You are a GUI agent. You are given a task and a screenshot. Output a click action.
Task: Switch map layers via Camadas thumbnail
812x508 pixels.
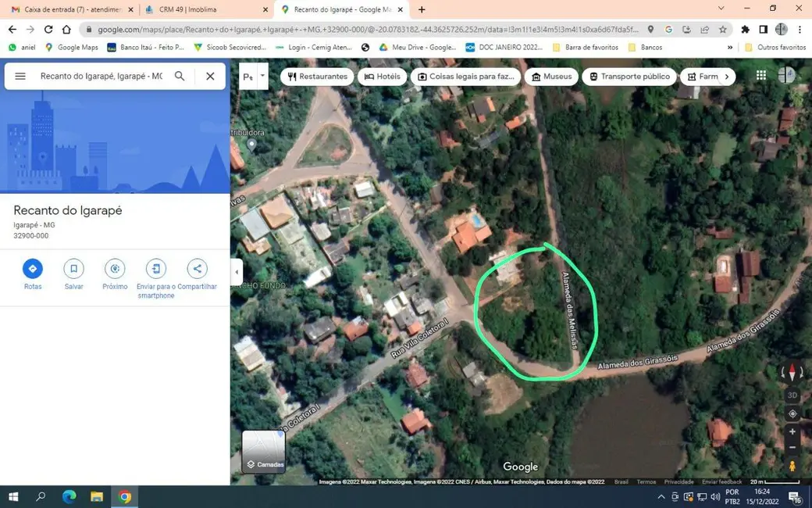pyautogui.click(x=263, y=451)
